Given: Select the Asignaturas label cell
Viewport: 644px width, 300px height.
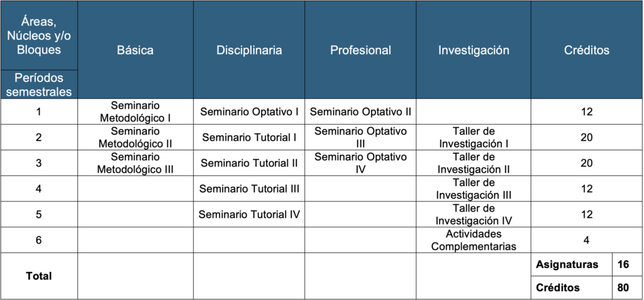Looking at the screenshot, I should pyautogui.click(x=567, y=265).
